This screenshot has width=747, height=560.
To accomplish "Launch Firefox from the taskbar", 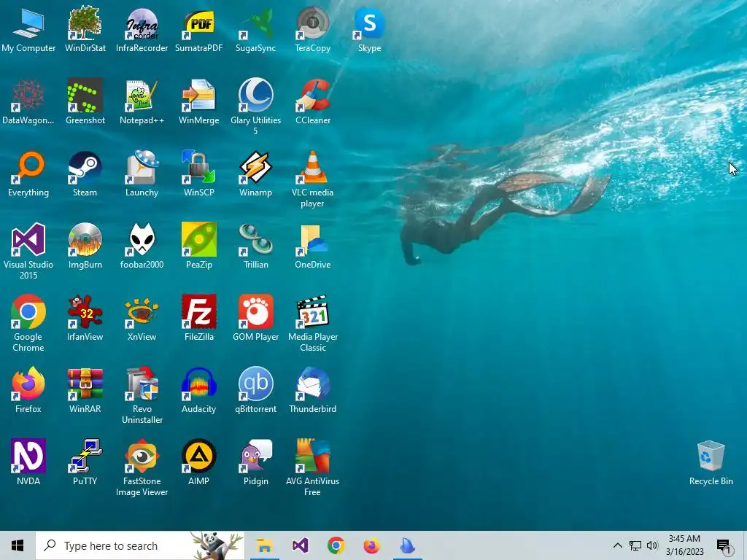I will pos(371,545).
